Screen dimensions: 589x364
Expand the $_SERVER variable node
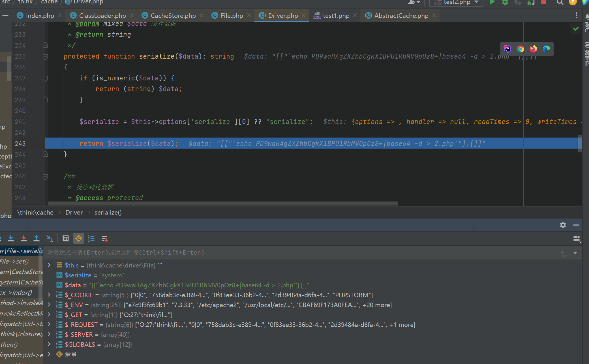click(x=49, y=334)
